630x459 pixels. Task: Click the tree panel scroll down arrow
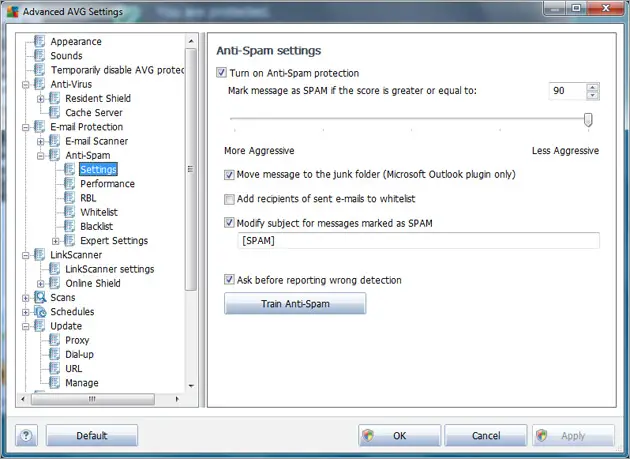191,386
